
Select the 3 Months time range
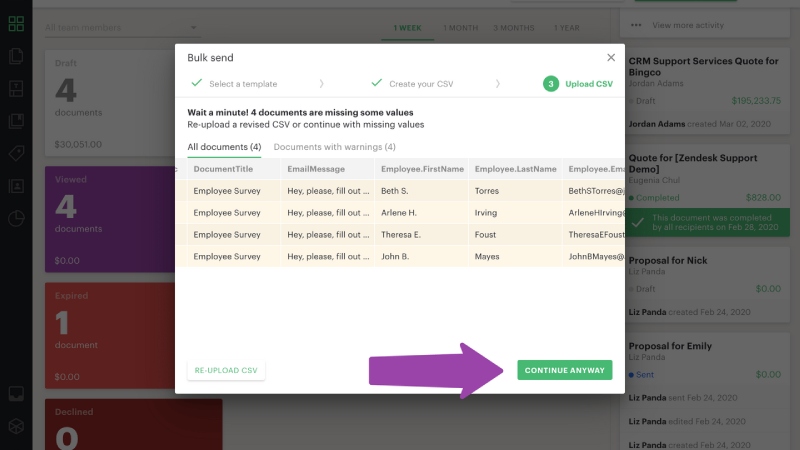(x=514, y=28)
